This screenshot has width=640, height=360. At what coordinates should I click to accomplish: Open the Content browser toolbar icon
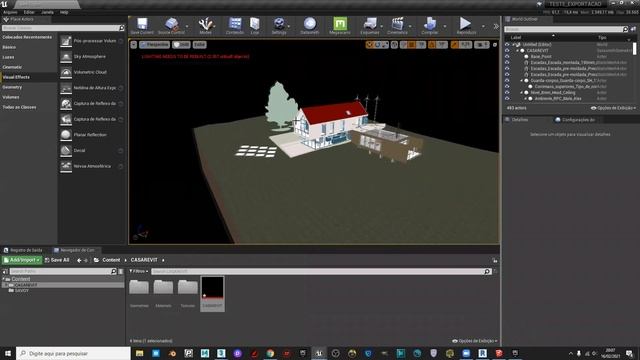[x=235, y=25]
